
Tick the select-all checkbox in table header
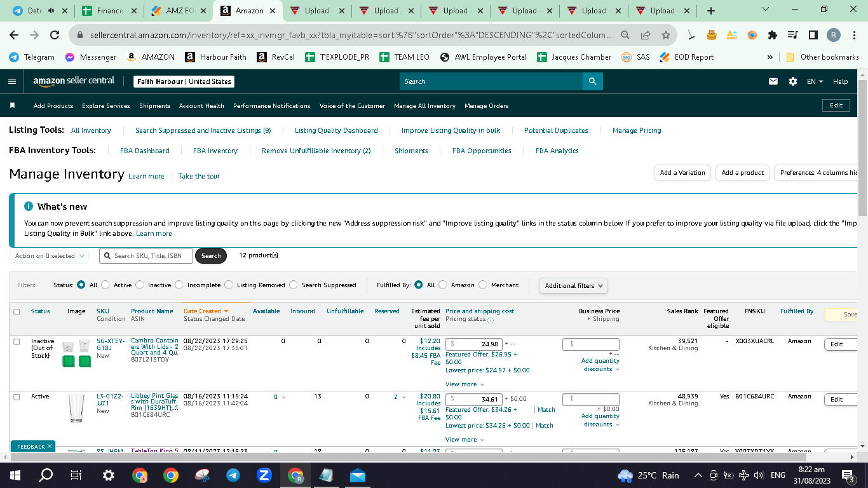pyautogui.click(x=17, y=311)
